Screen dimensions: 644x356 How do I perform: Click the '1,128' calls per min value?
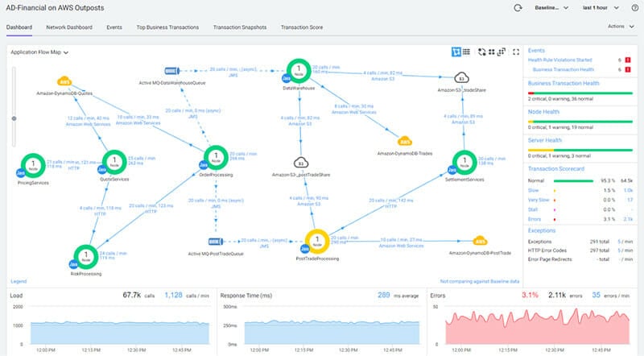(173, 295)
